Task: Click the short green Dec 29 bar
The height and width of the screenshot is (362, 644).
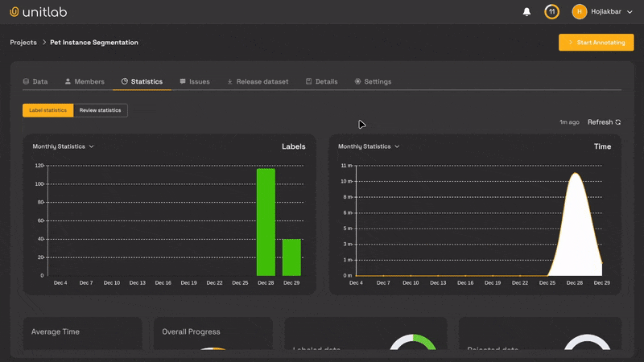Action: [291, 257]
